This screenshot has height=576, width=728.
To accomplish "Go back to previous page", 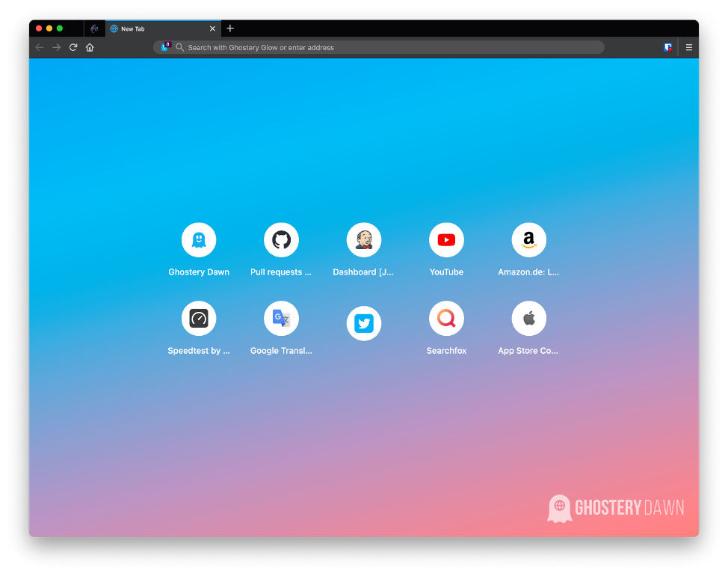I will (x=40, y=47).
